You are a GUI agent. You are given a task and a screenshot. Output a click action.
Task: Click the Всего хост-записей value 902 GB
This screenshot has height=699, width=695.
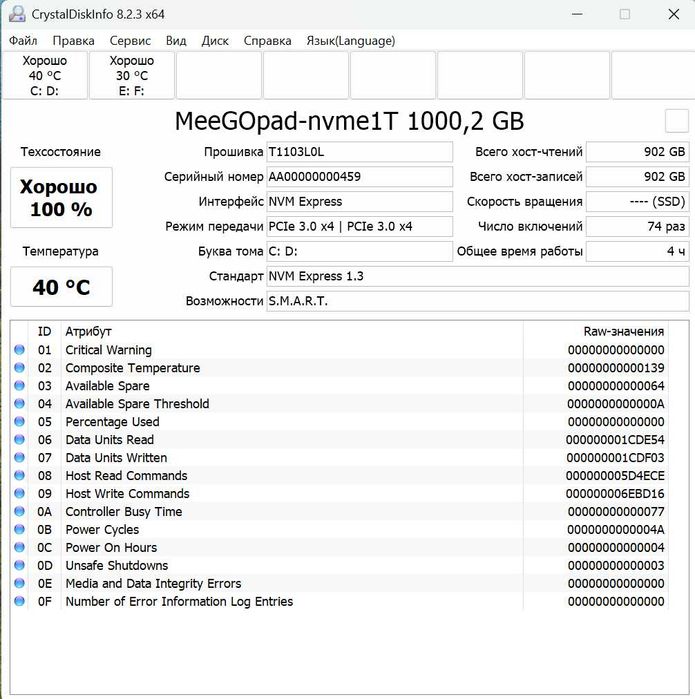point(637,177)
